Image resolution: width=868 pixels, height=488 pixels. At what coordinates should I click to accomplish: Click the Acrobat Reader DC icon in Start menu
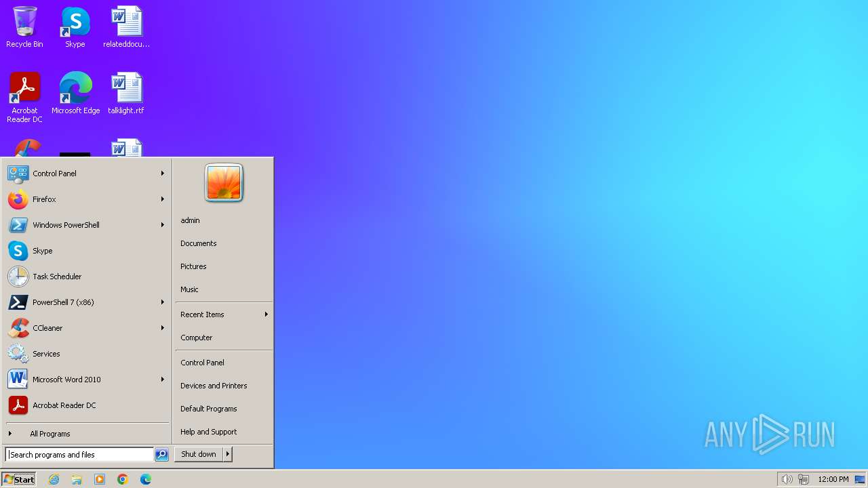coord(18,405)
